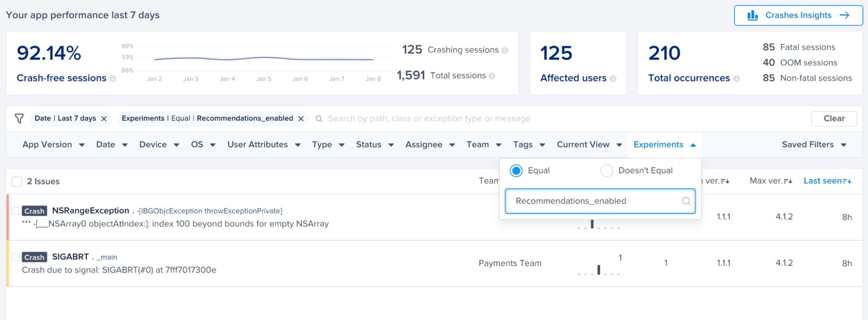Open the Saved Filters dropdown

tap(814, 145)
